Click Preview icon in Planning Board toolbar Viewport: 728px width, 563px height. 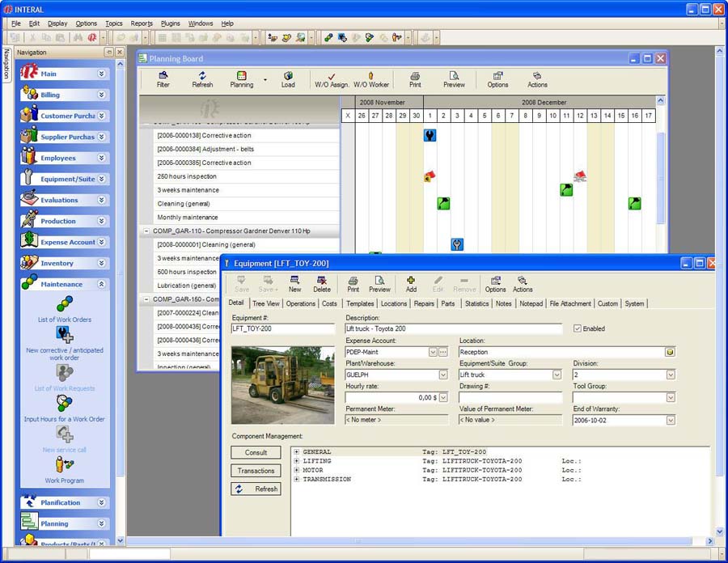454,80
